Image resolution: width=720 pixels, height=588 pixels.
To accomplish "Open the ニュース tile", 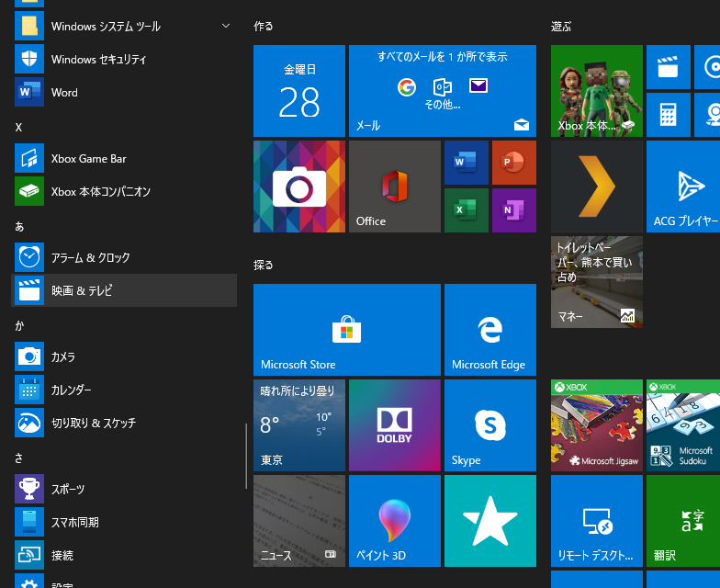I will tap(299, 521).
